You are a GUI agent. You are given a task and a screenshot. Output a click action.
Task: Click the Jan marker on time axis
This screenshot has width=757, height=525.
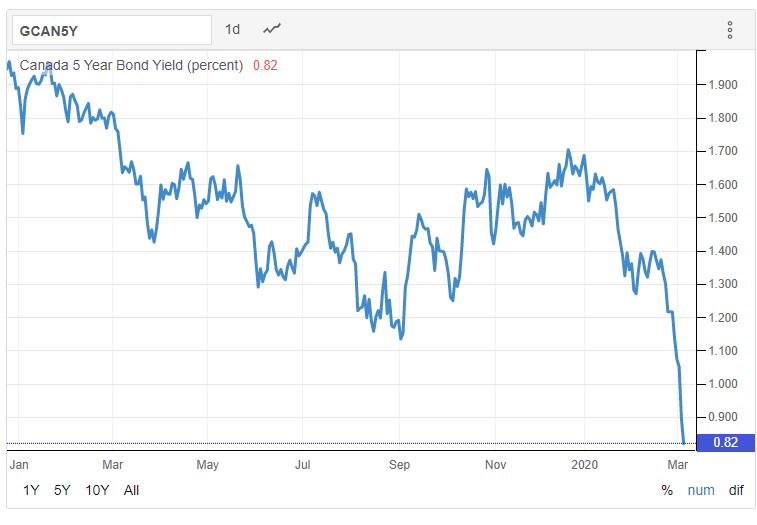pyautogui.click(x=19, y=465)
